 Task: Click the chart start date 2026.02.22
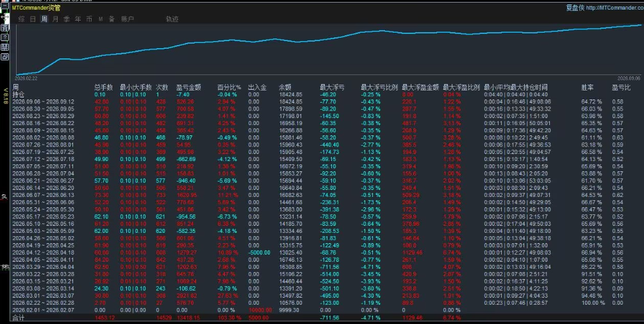(26, 78)
